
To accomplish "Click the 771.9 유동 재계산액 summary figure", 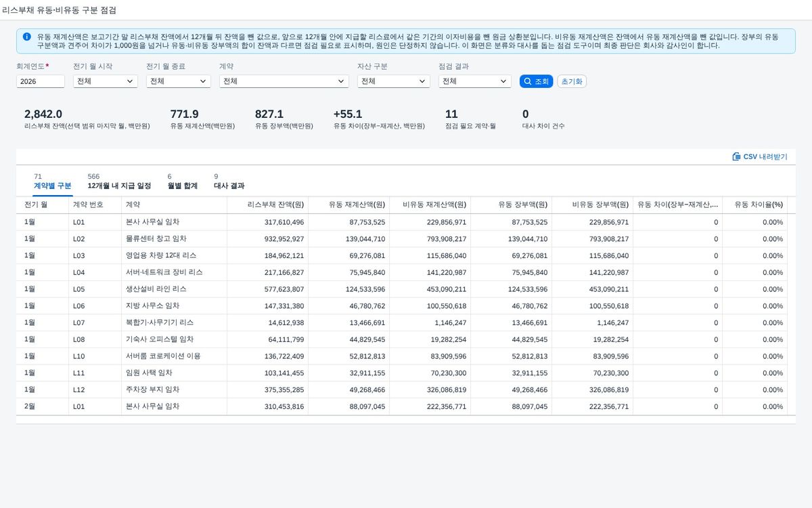I will point(184,114).
